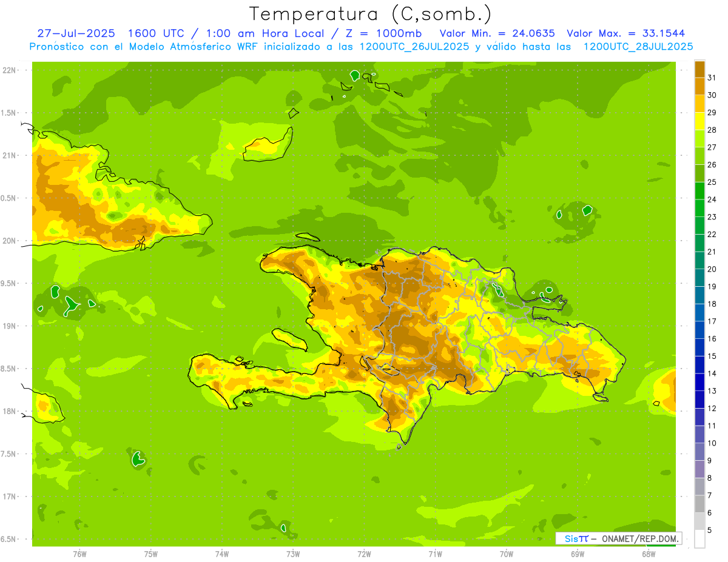The width and height of the screenshot is (728, 562).
Task: Click the "75W" longitude axis label
Action: 151,554
